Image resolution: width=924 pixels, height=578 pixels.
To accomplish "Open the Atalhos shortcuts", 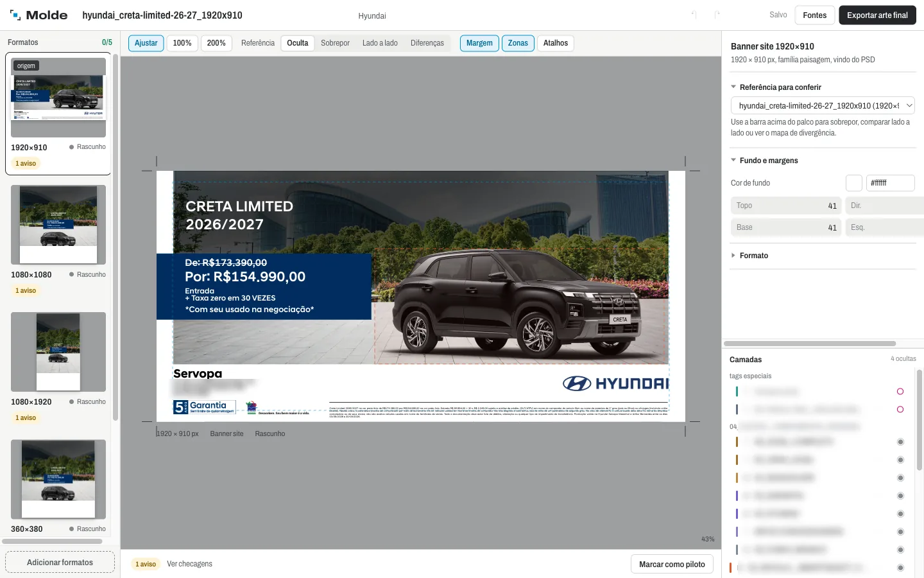I will pos(556,43).
